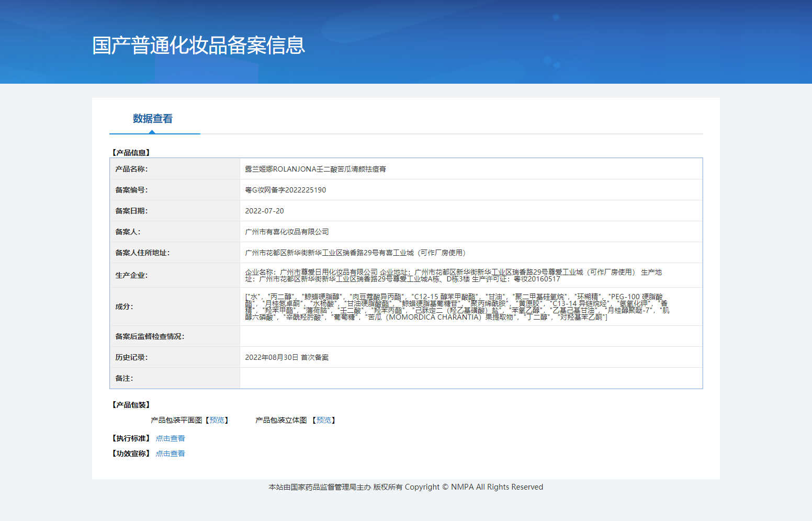
Task: Select the 备案人住所地址 address value
Action: 355,253
